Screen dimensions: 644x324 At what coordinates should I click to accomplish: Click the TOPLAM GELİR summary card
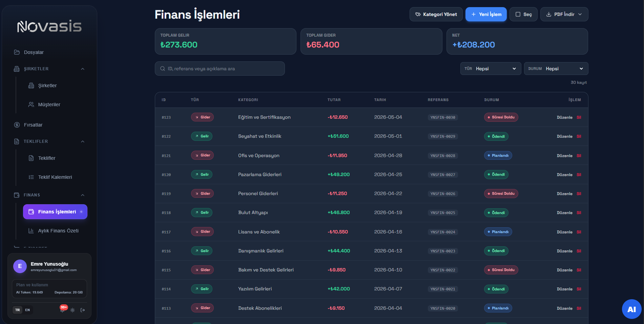click(x=226, y=41)
